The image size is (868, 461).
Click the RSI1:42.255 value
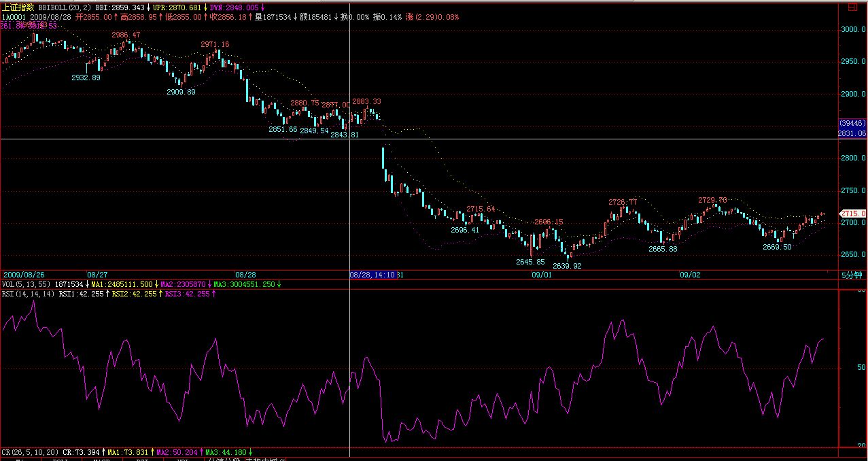click(x=81, y=294)
